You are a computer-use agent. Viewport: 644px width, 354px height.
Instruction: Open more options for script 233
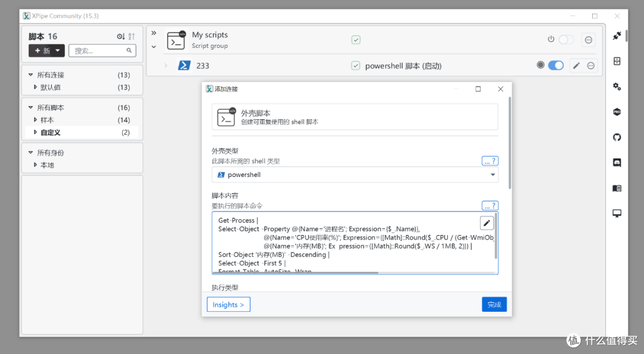(590, 66)
